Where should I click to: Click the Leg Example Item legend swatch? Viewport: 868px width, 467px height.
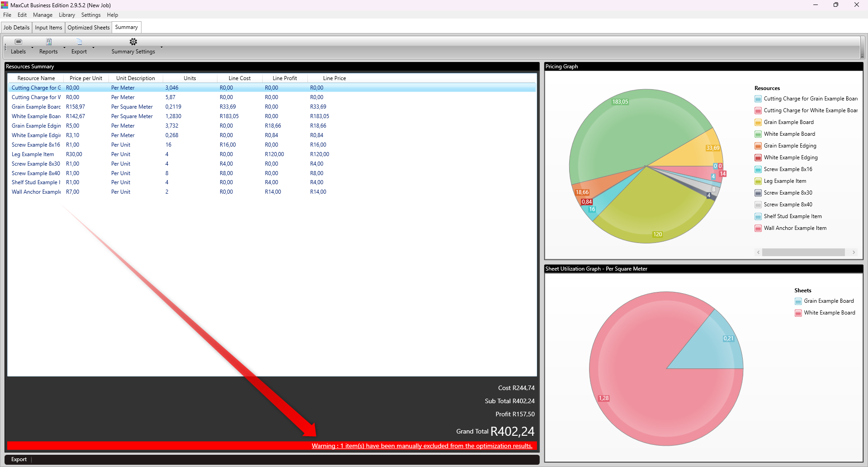(x=758, y=181)
